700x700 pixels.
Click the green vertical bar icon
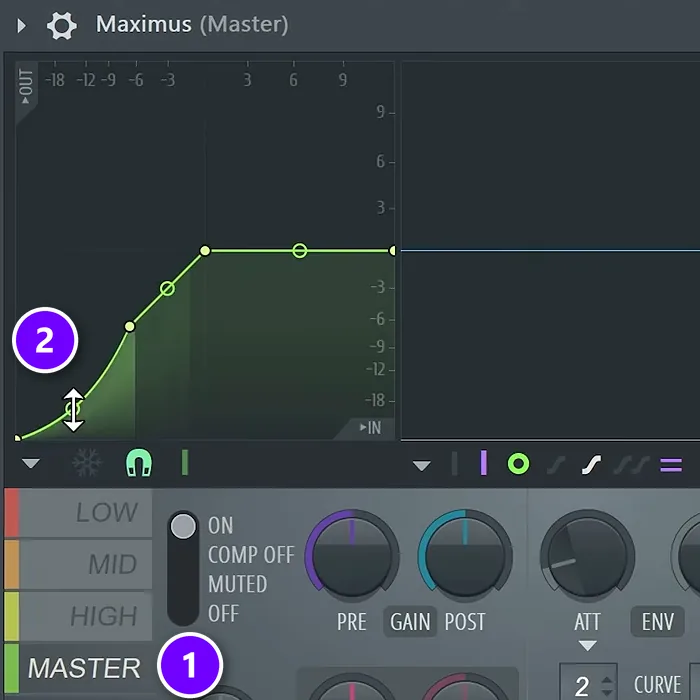pyautogui.click(x=185, y=462)
